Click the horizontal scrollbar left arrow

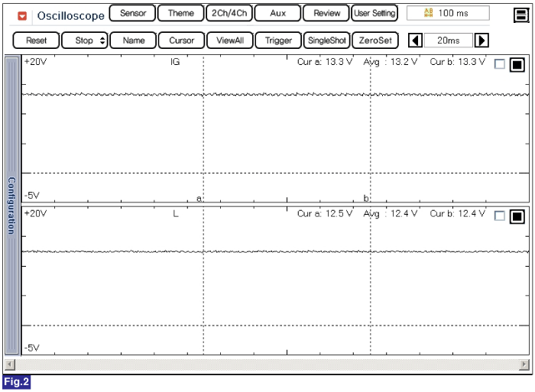tap(10, 364)
